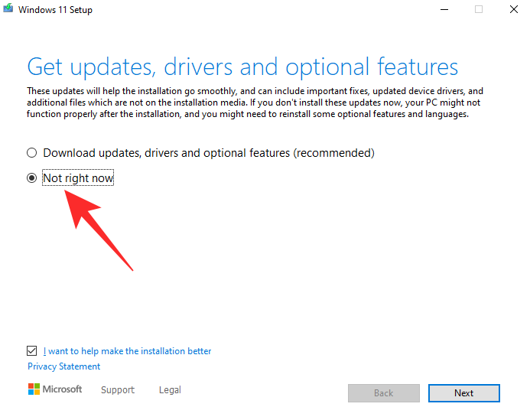This screenshot has width=530, height=420.
Task: Click the 'Get updates, drivers and optional features' heading
Action: click(x=242, y=67)
